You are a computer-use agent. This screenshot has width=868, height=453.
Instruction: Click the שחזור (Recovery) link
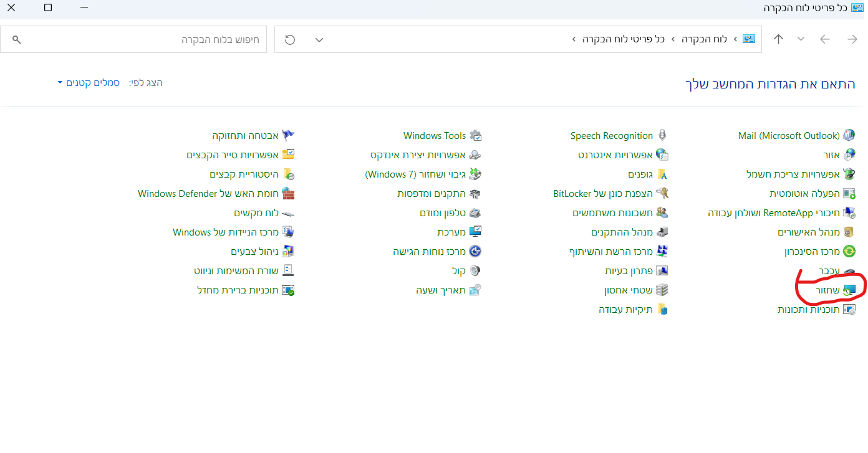click(827, 290)
